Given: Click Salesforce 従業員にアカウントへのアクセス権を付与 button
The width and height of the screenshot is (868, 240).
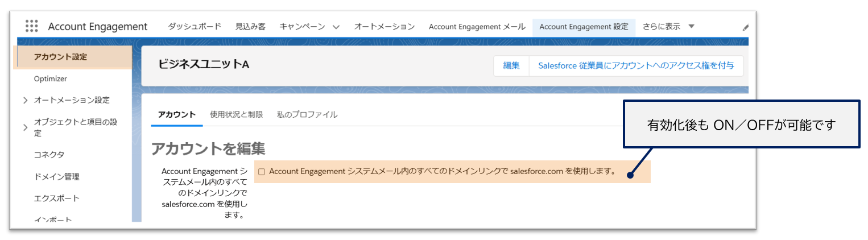Looking at the screenshot, I should click(636, 65).
